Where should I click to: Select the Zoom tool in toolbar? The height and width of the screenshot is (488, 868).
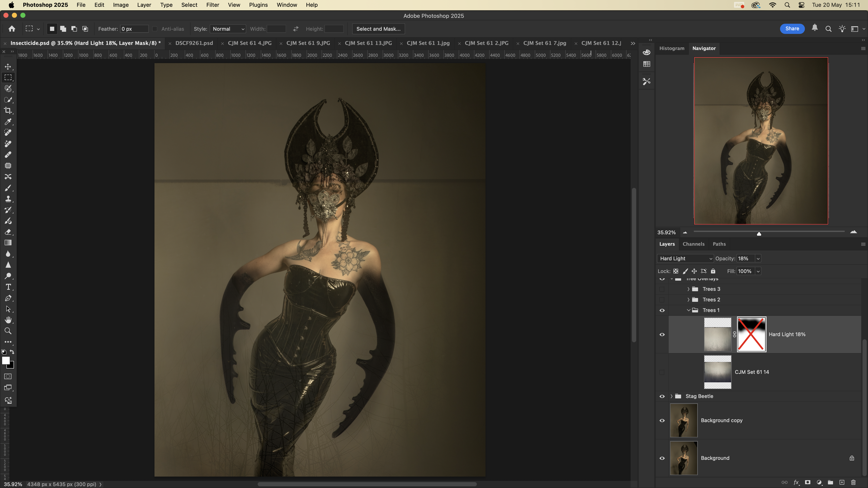(x=8, y=331)
